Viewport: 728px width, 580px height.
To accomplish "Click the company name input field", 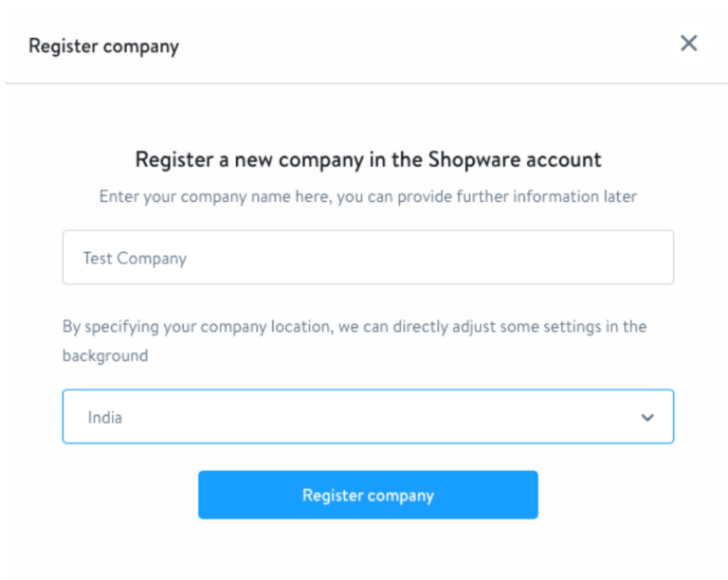I will 368,258.
